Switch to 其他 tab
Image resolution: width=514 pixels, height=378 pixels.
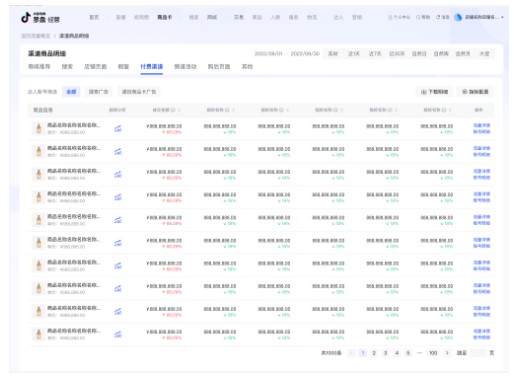click(247, 67)
